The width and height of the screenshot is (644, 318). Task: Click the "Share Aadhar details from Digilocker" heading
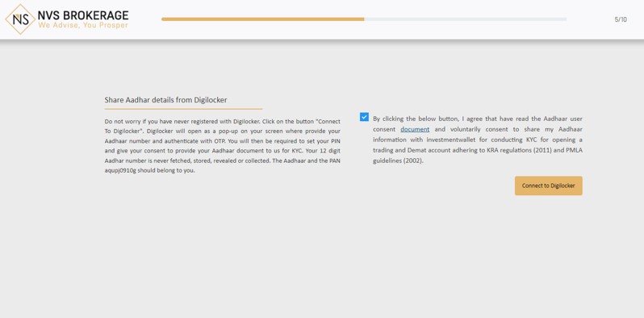click(165, 100)
